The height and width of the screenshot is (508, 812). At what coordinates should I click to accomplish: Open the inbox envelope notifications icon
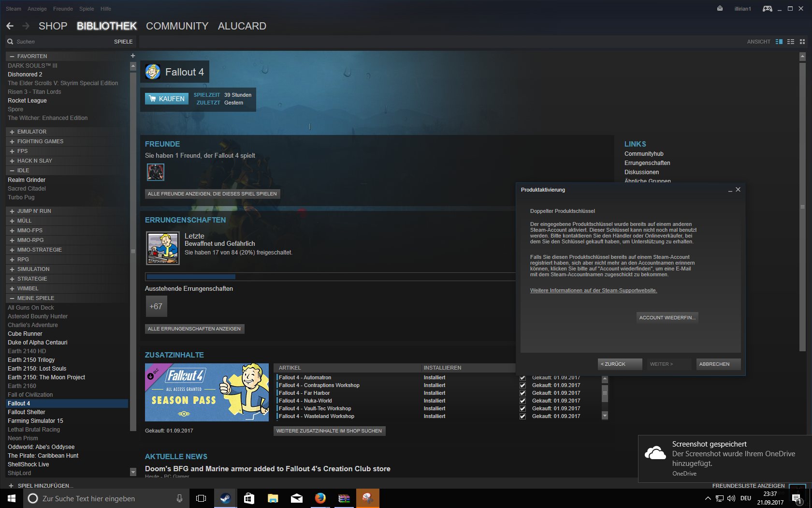click(720, 9)
